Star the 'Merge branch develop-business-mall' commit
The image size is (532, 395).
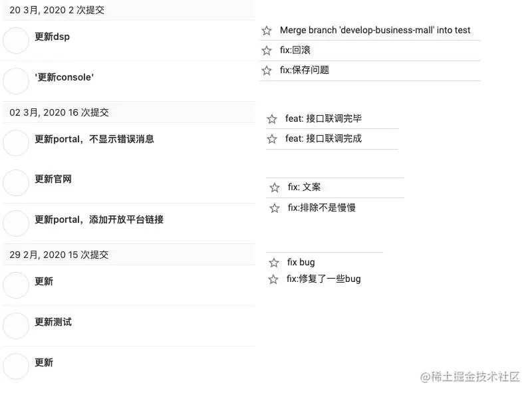click(x=267, y=31)
